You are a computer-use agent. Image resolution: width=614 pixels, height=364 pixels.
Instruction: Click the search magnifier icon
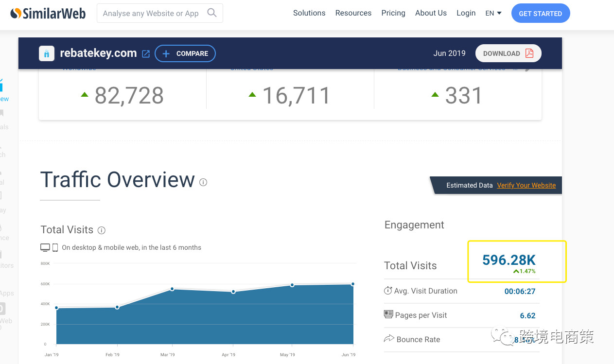pos(212,13)
